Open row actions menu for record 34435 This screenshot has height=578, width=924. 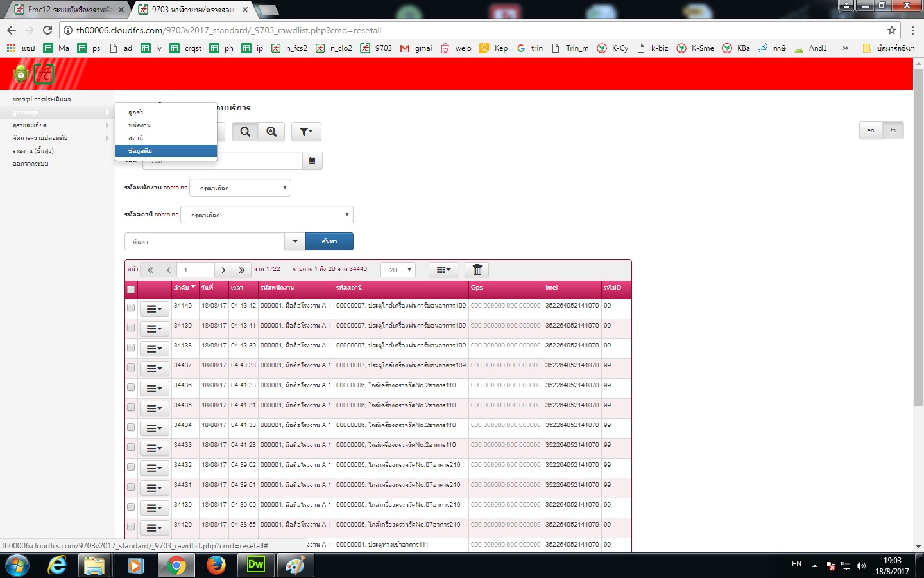(154, 408)
